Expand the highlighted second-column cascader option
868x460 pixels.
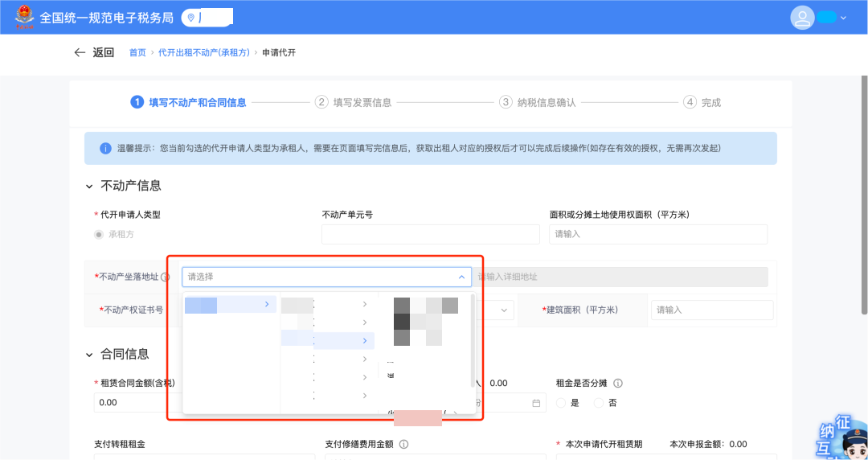[364, 340]
